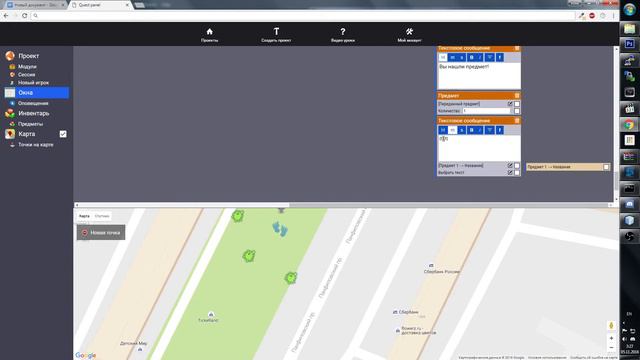Select third size button in top message toolbar
Image resolution: width=640 pixels, height=360 pixels.
pyautogui.click(x=462, y=58)
